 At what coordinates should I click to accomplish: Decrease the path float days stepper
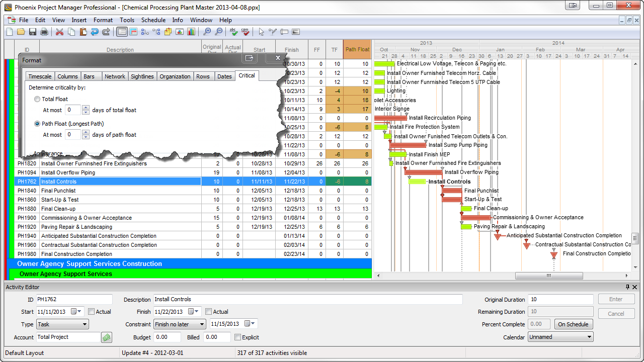click(x=86, y=137)
